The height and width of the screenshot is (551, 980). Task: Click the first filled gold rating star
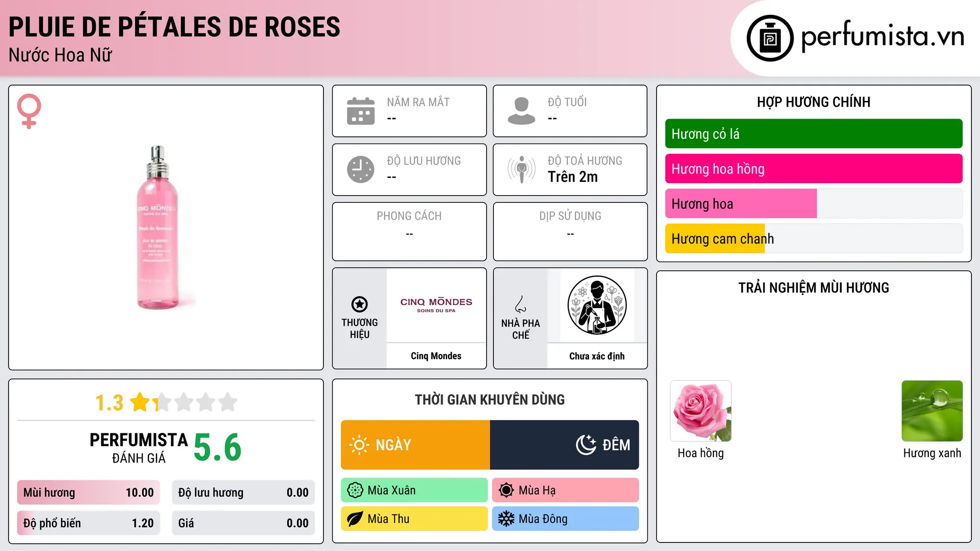(x=140, y=402)
